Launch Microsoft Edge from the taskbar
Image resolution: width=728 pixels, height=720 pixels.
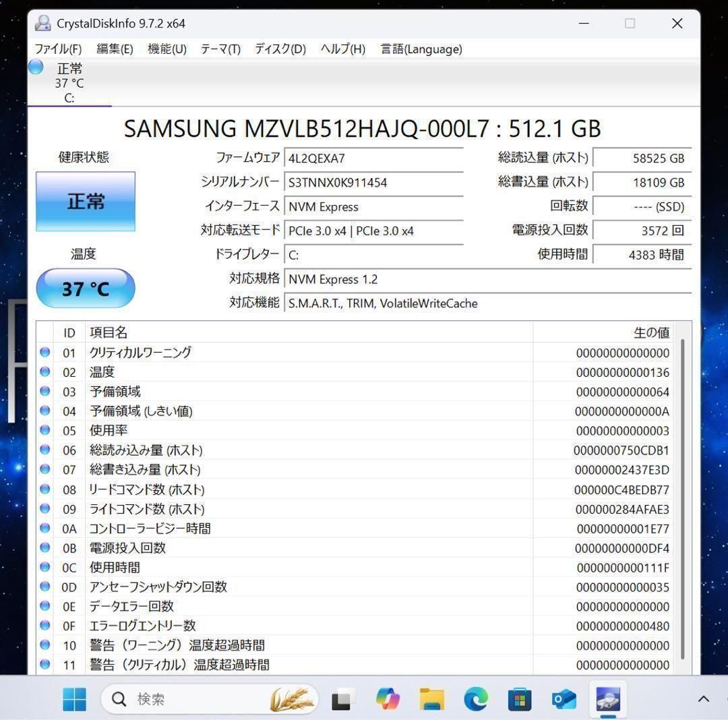pyautogui.click(x=476, y=699)
